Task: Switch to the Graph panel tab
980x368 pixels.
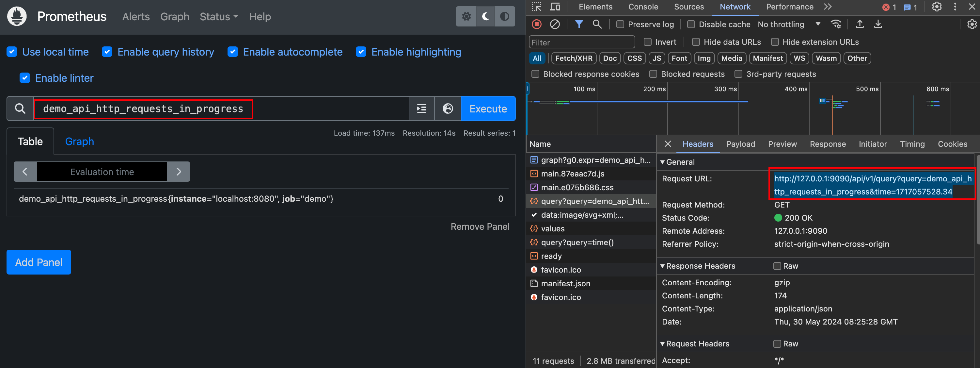Action: (x=80, y=141)
